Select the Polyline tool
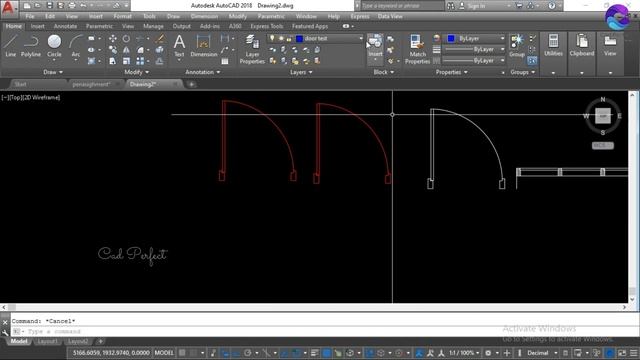Image resolution: width=640 pixels, height=360 pixels. (31, 46)
